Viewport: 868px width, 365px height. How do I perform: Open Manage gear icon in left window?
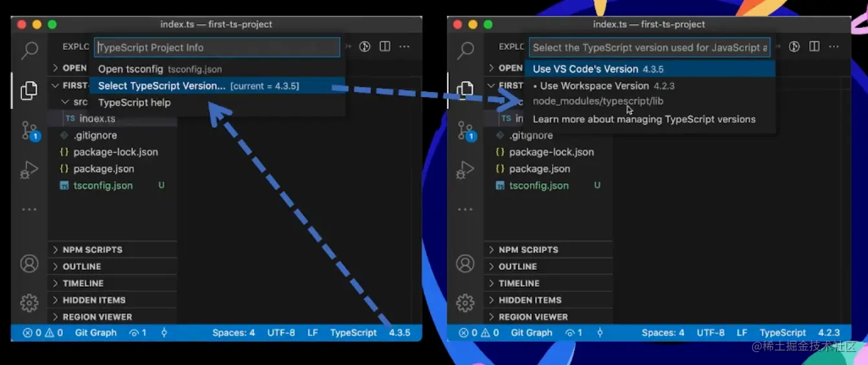[x=29, y=303]
